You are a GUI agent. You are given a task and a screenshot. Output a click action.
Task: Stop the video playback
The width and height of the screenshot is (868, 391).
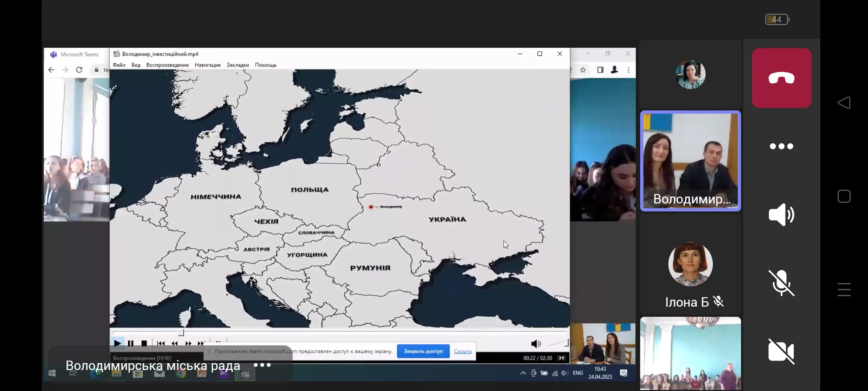(144, 343)
